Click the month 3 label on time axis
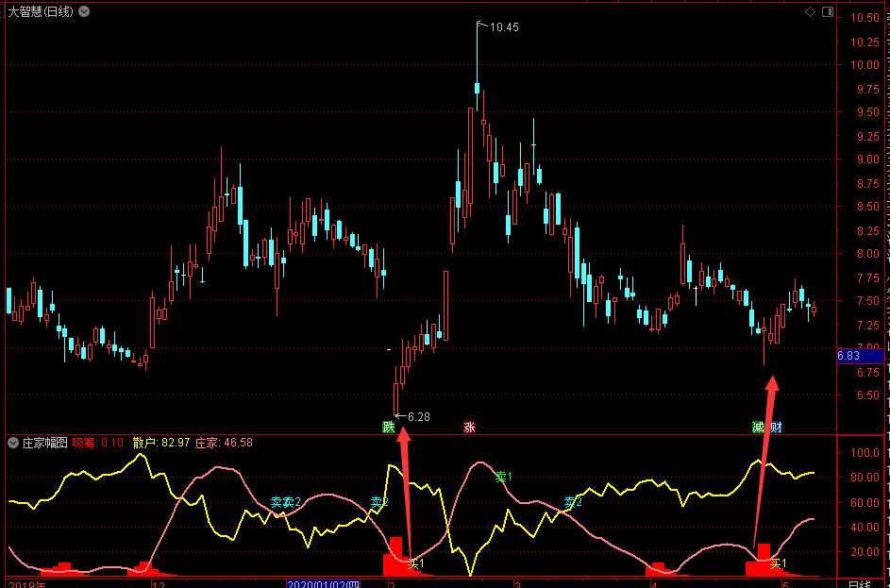 click(x=517, y=584)
